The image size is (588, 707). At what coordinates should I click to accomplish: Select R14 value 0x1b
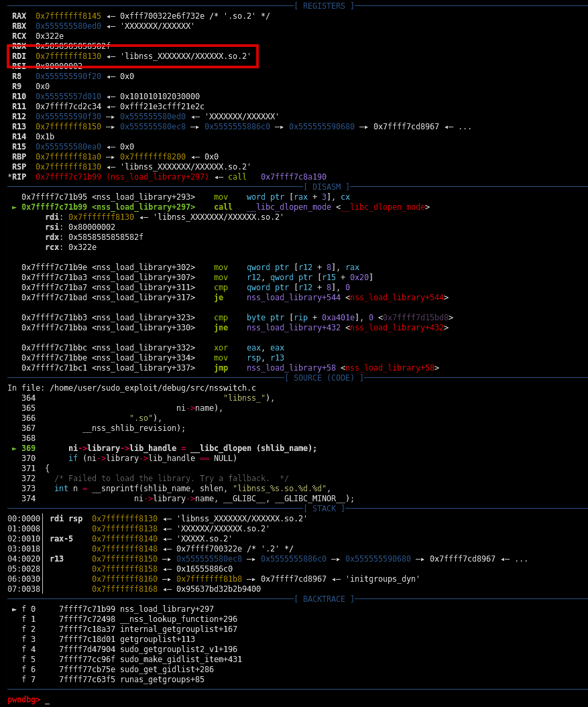tap(45, 137)
